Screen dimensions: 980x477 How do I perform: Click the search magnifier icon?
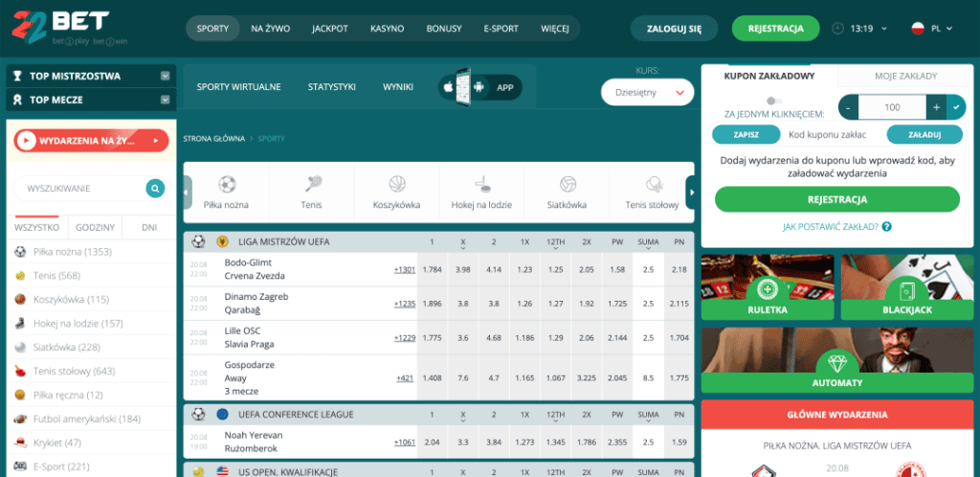point(155,188)
